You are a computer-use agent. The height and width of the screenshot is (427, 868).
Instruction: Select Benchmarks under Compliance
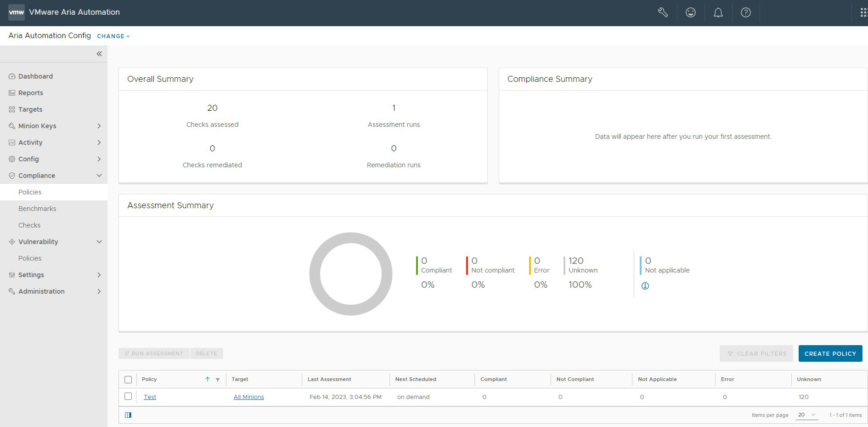[x=37, y=209]
